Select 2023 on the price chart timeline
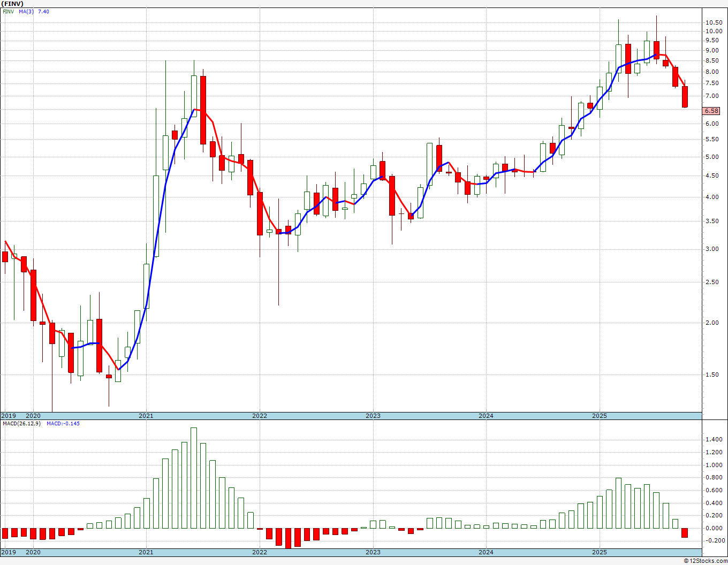The width and height of the screenshot is (728, 565). click(x=373, y=416)
